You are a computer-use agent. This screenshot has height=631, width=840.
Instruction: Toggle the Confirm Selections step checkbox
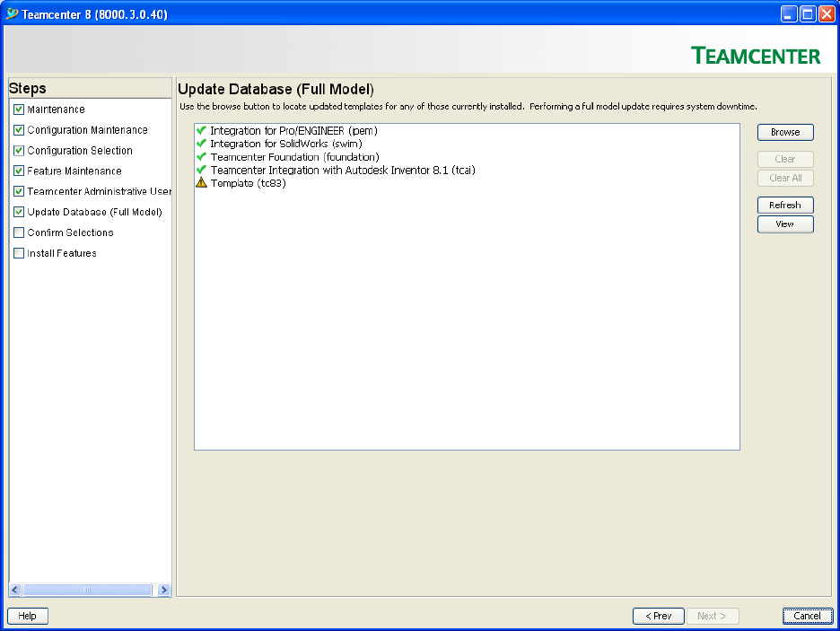click(x=19, y=232)
